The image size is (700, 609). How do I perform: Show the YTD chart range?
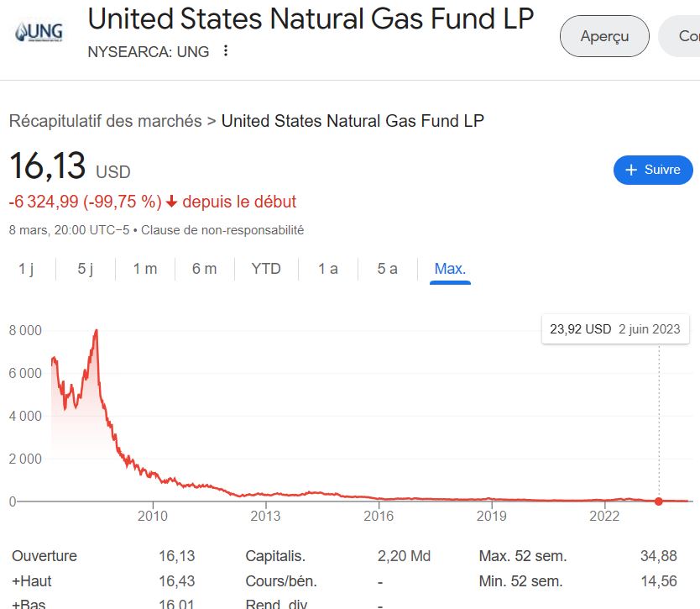tap(266, 269)
